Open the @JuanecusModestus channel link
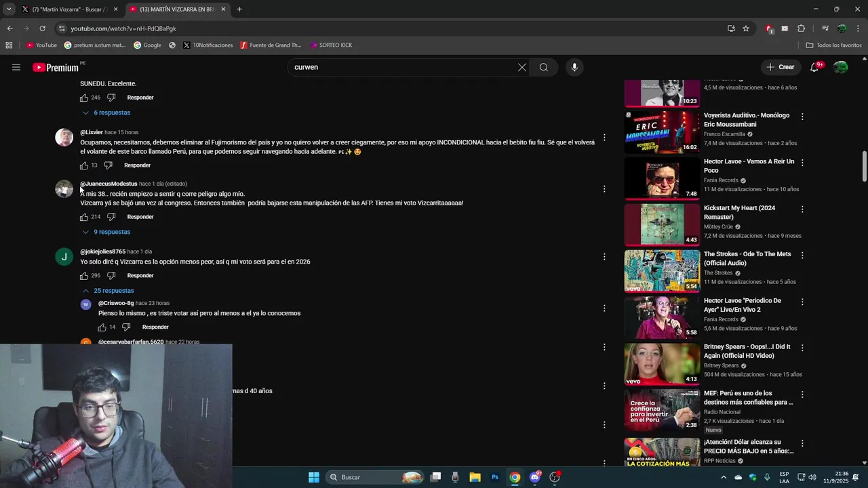Screen dimensions: 868x488 [x=108, y=184]
